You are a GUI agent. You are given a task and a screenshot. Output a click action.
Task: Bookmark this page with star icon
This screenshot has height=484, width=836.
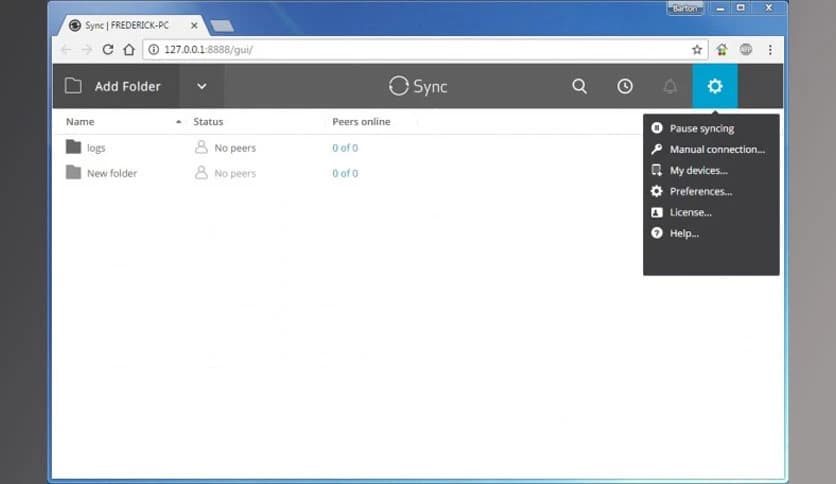(x=697, y=50)
